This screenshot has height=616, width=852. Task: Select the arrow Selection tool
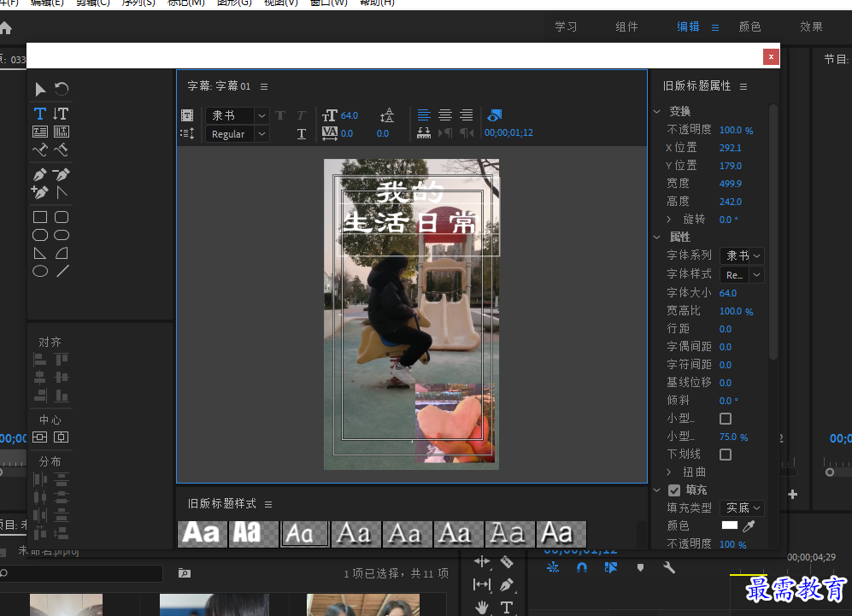coord(40,89)
